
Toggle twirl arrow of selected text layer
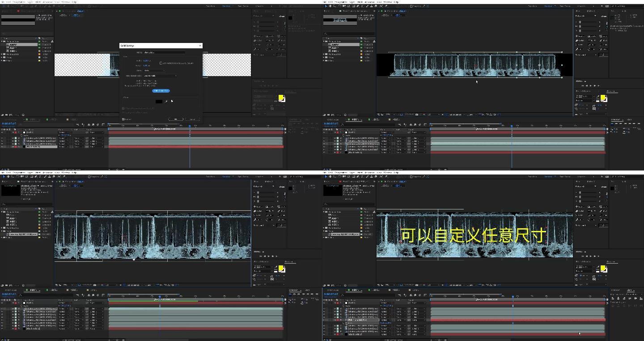click(335, 320)
